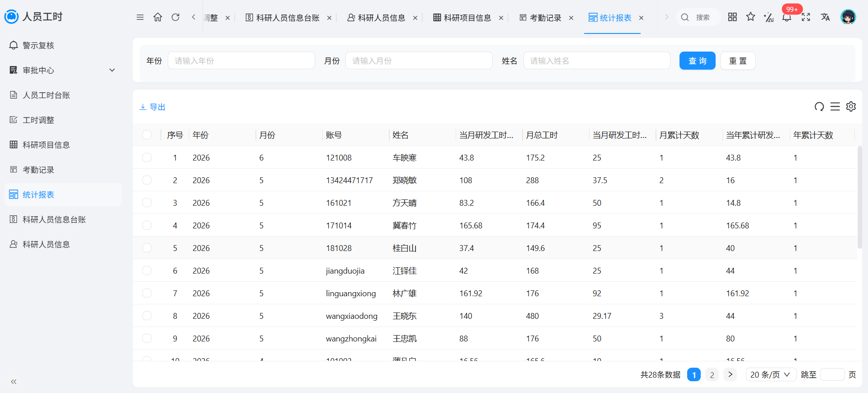Click the search magnifier in header

685,17
